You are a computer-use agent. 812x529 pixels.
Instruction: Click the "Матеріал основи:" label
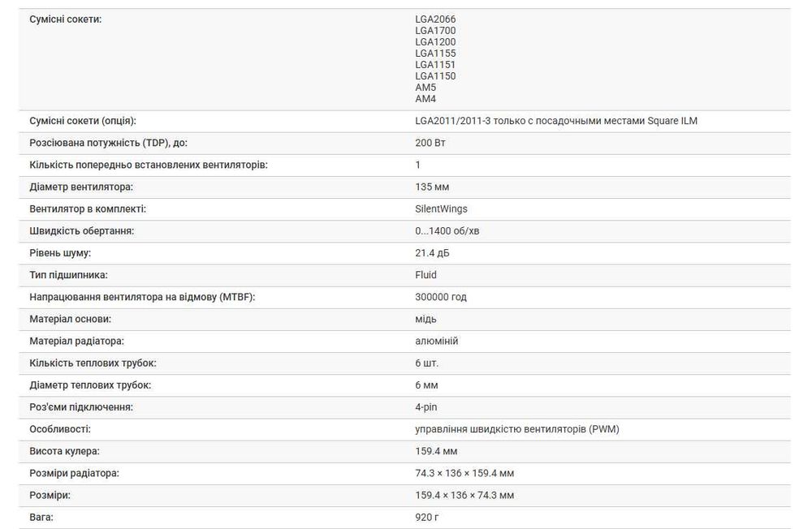70,319
